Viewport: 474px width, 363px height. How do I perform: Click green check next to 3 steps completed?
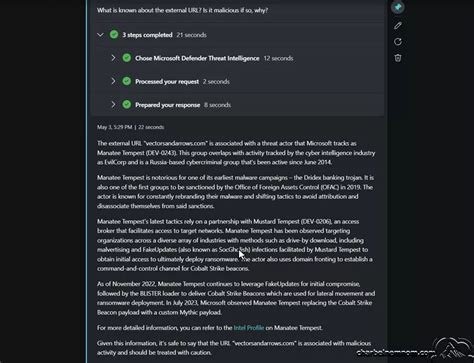(x=114, y=35)
